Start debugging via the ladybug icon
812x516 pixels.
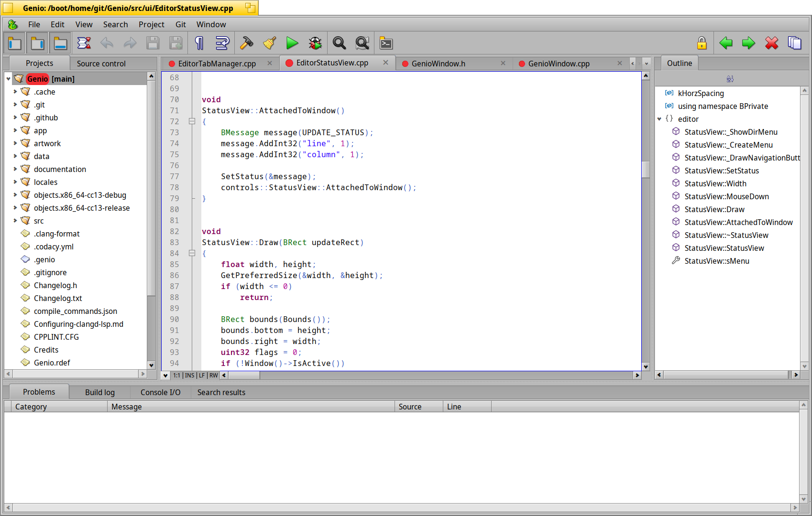tap(315, 43)
